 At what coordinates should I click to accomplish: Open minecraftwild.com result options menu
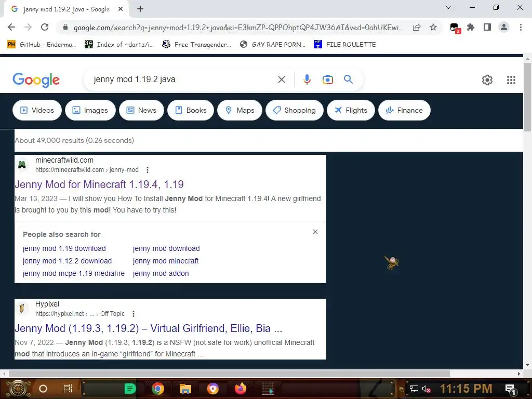click(x=147, y=170)
